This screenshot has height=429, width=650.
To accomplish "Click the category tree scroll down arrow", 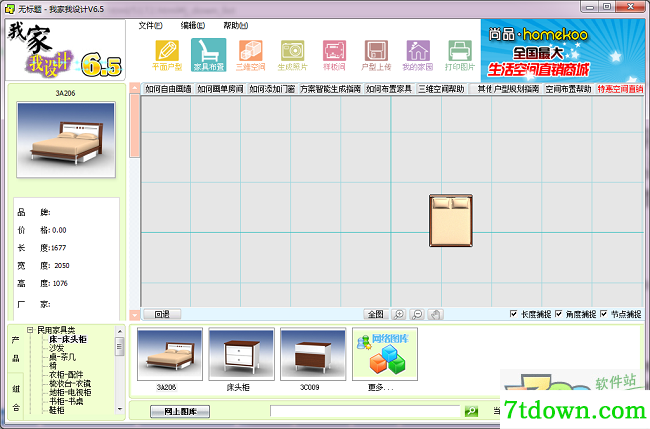I will coord(120,409).
